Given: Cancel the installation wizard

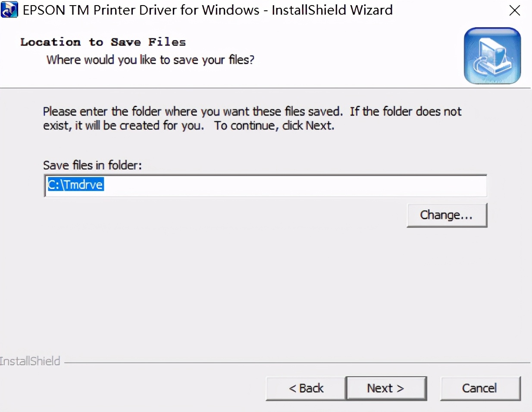Looking at the screenshot, I should [480, 388].
